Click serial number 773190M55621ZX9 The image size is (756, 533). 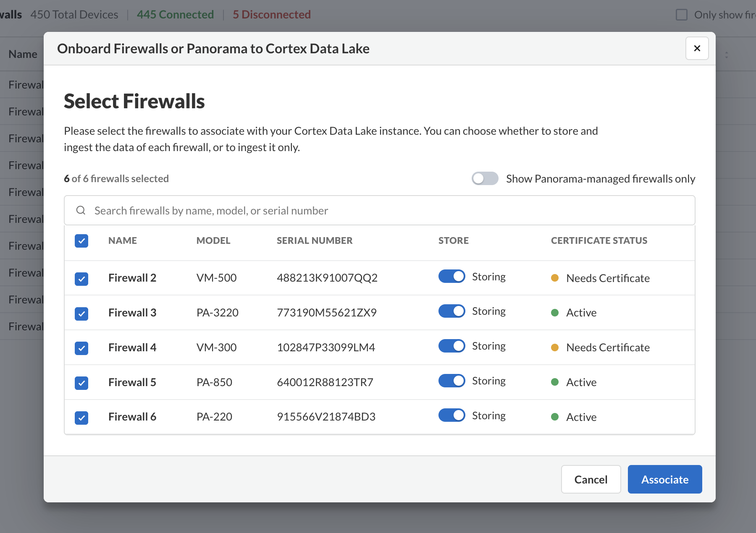[x=327, y=313]
